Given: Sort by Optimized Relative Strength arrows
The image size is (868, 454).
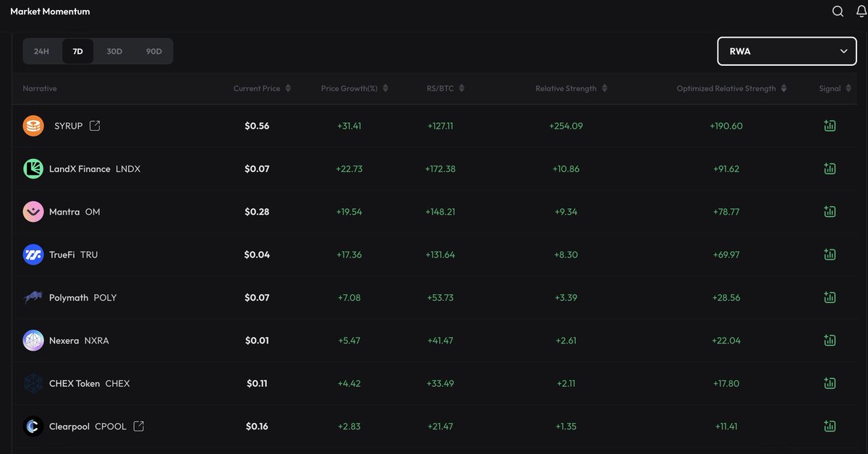Looking at the screenshot, I should [784, 88].
